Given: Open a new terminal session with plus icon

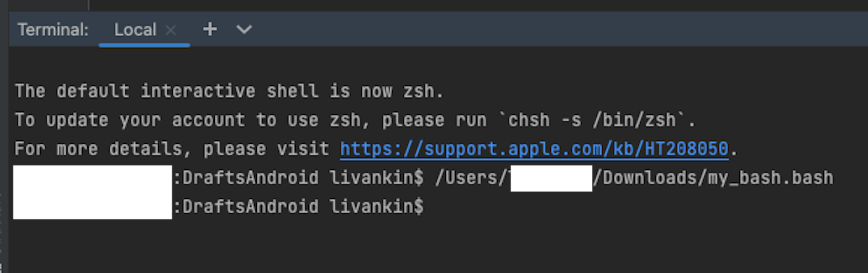Looking at the screenshot, I should [210, 29].
